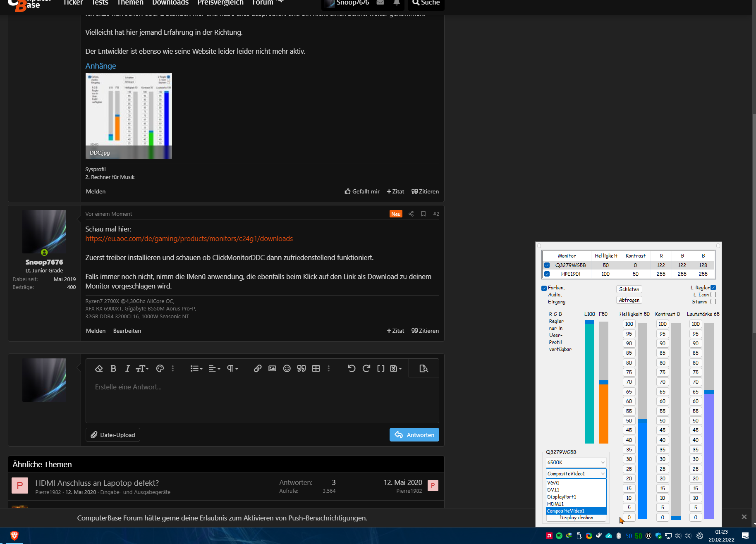The width and height of the screenshot is (756, 544).
Task: Toggle bold formatting in reply editor
Action: tap(113, 368)
